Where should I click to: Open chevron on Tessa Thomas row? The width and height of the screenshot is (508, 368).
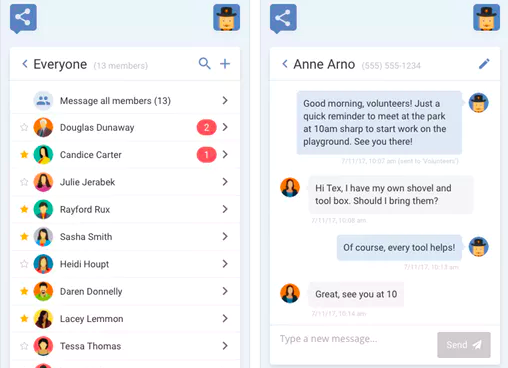[x=225, y=346]
